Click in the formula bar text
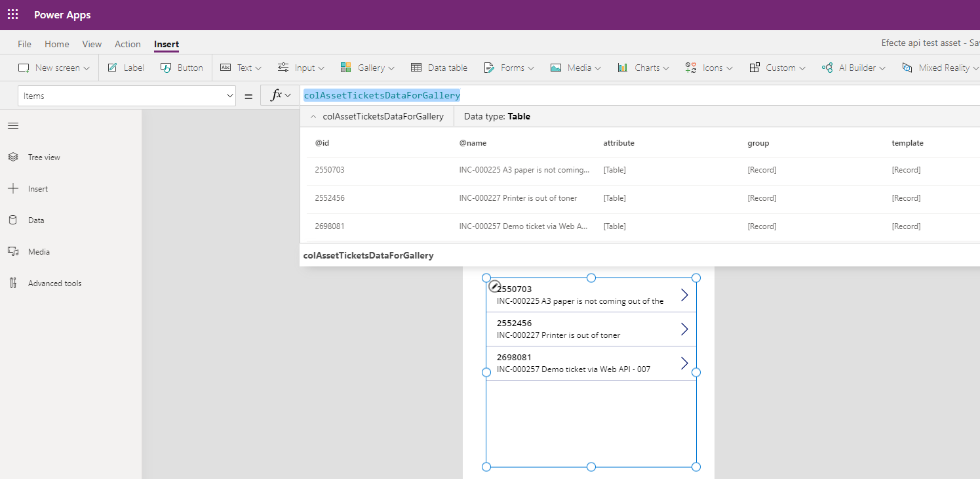Screen dimensions: 980x479 [x=382, y=96]
